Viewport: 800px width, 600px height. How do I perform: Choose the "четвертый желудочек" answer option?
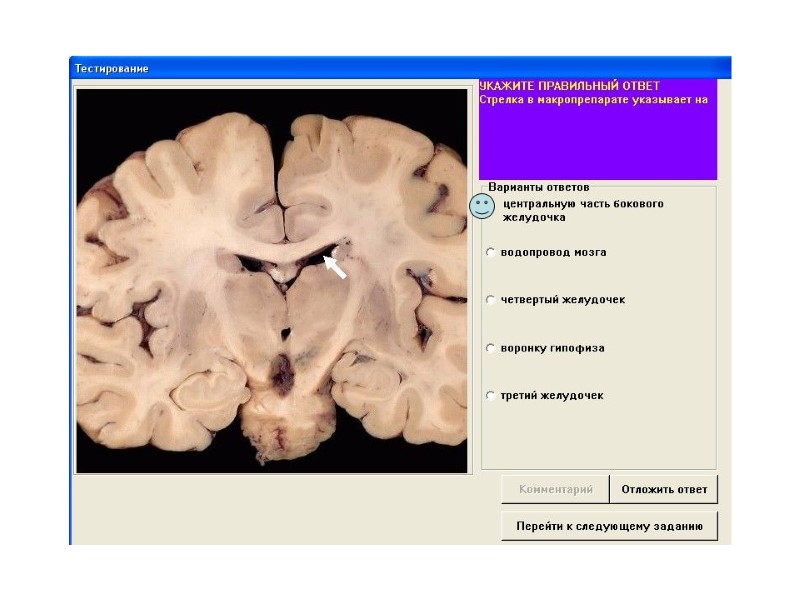490,299
